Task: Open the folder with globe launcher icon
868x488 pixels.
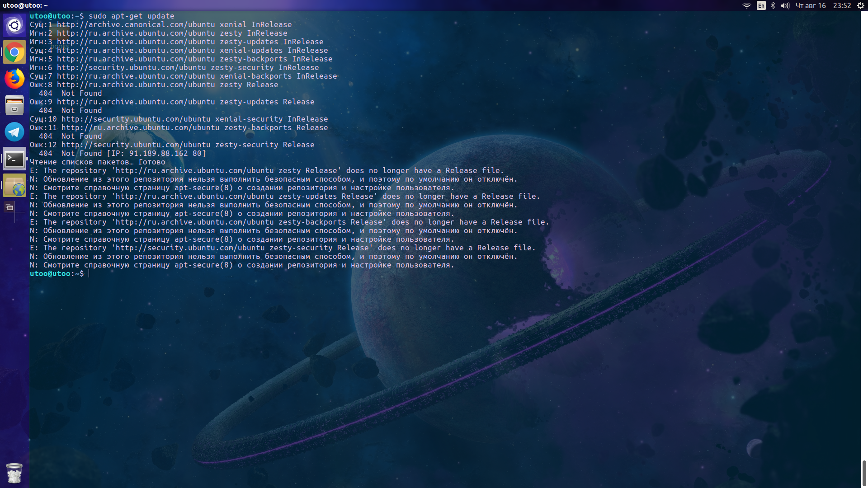Action: click(14, 185)
